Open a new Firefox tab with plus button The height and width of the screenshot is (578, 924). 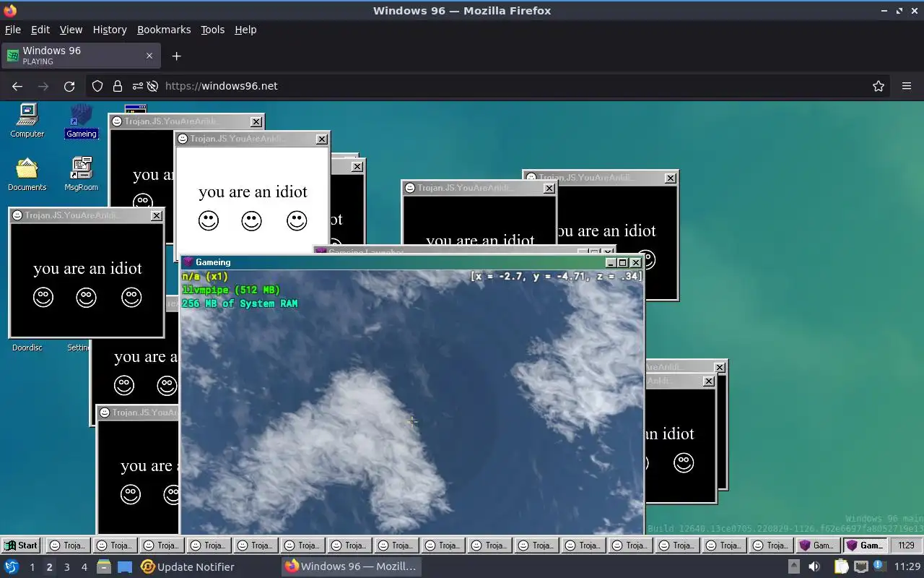point(176,56)
